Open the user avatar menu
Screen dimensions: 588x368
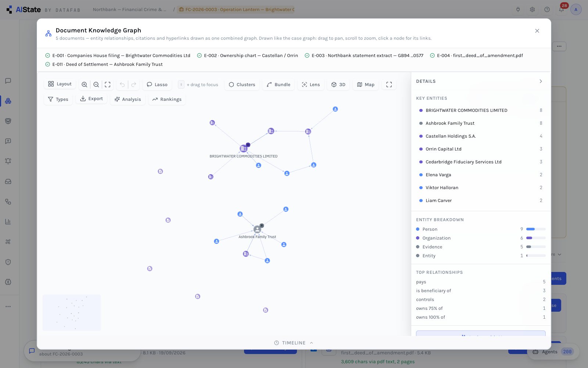click(576, 10)
